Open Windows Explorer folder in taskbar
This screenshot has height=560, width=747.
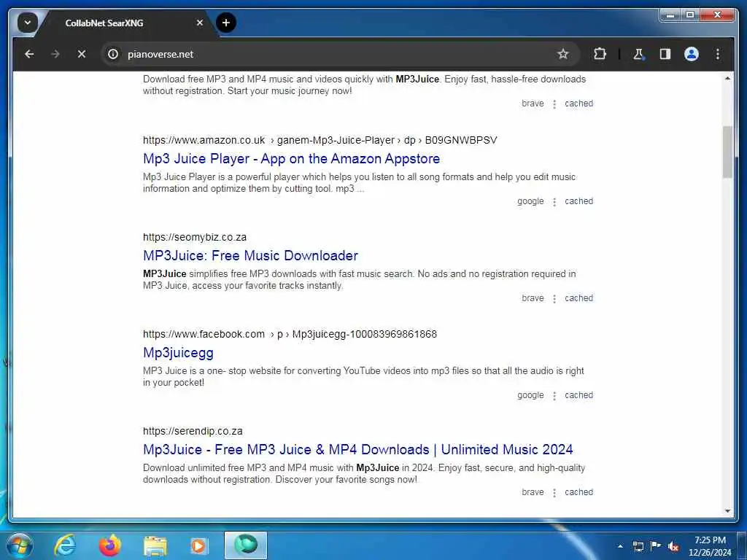(x=155, y=545)
